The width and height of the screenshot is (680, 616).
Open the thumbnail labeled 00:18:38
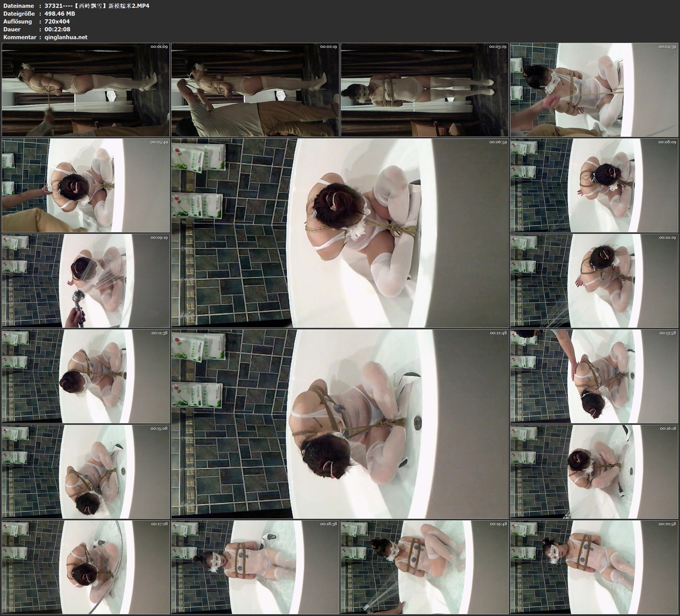point(255,567)
